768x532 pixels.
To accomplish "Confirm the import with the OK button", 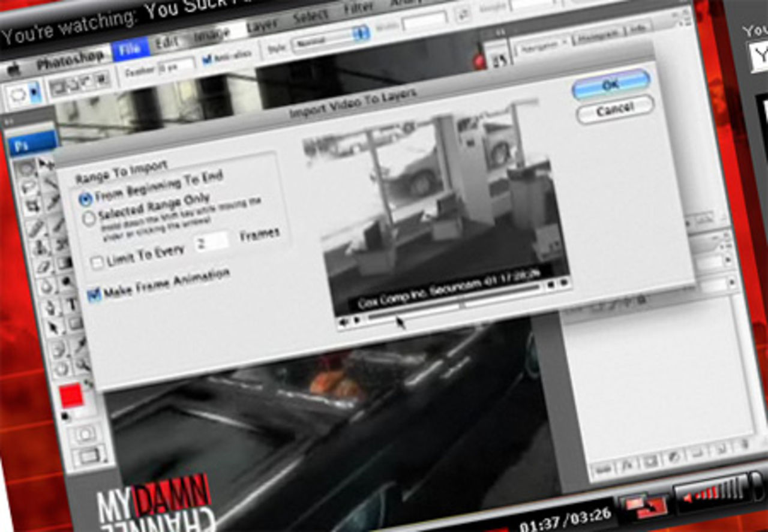I will 611,85.
